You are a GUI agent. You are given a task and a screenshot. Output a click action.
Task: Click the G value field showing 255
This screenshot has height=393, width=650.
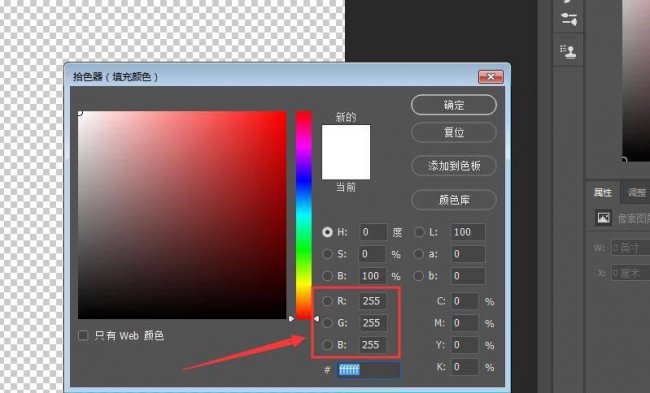click(x=373, y=323)
